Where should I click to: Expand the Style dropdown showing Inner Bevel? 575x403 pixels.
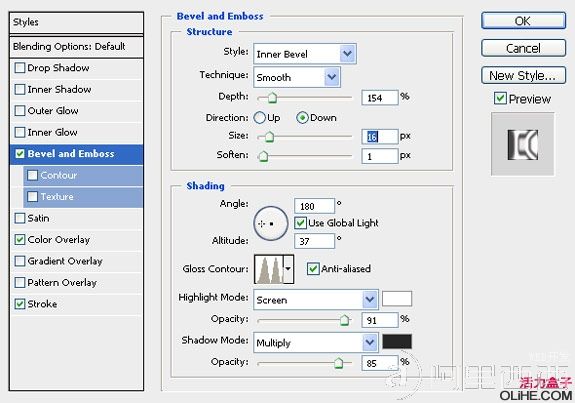click(304, 54)
